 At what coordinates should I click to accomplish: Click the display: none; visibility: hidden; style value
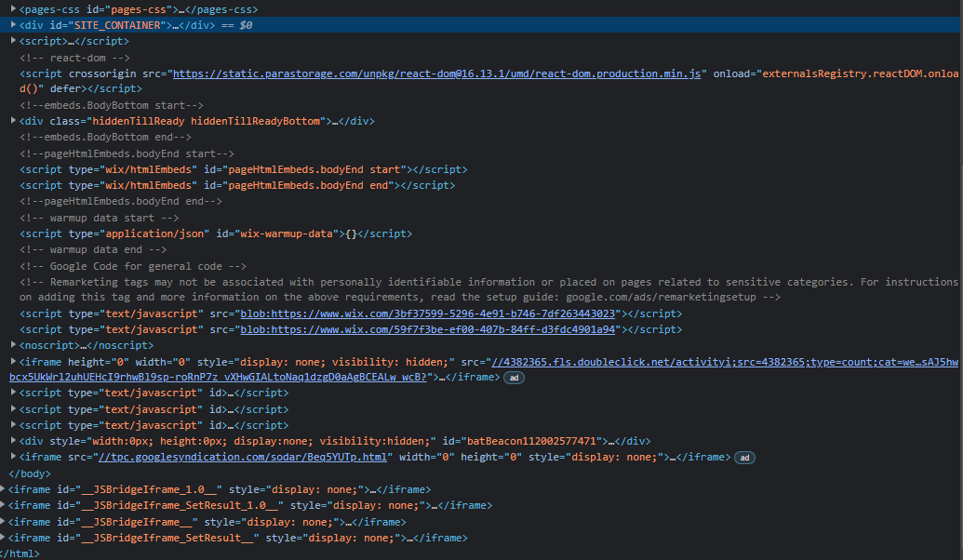click(x=344, y=362)
